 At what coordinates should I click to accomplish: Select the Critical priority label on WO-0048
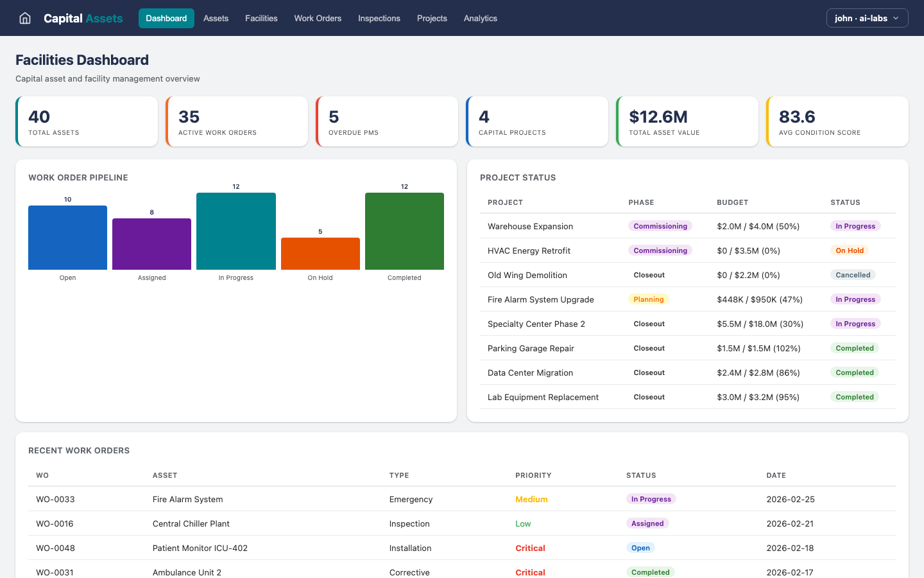tap(530, 548)
